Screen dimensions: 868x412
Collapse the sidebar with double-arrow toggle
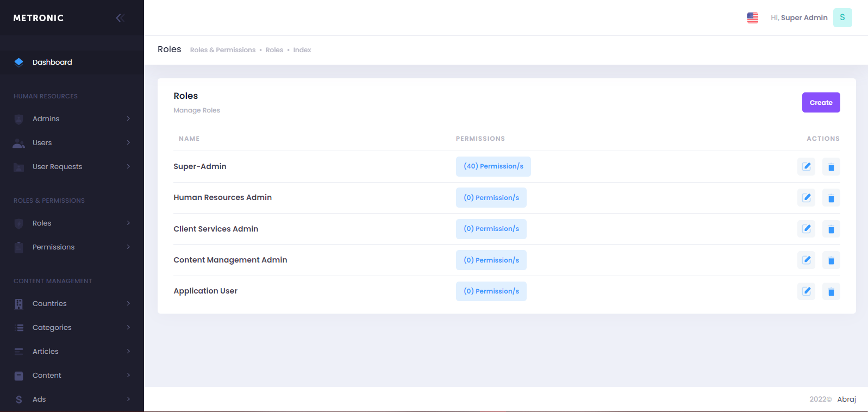[120, 18]
